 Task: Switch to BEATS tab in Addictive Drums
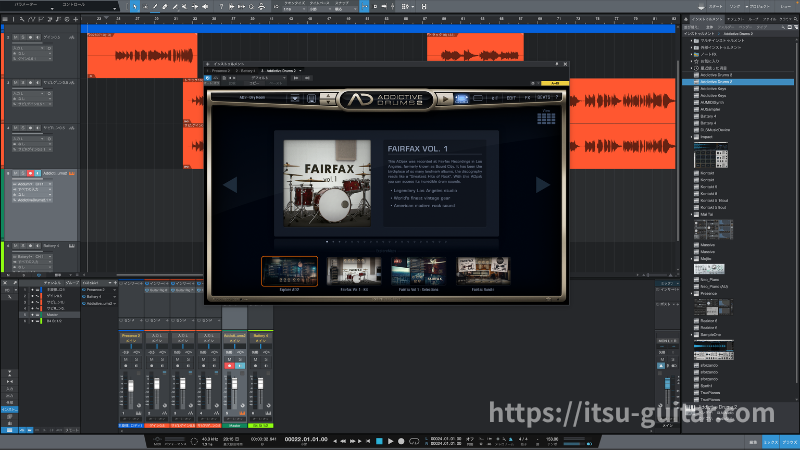coord(544,97)
